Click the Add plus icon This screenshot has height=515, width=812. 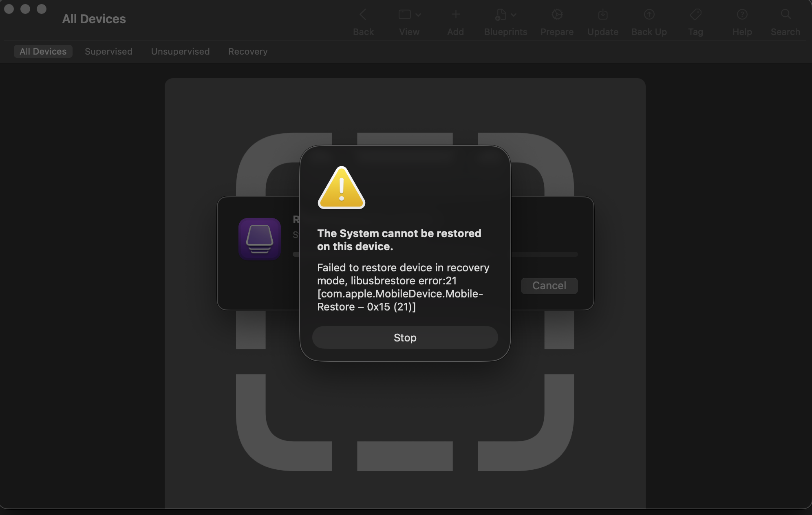pyautogui.click(x=456, y=15)
